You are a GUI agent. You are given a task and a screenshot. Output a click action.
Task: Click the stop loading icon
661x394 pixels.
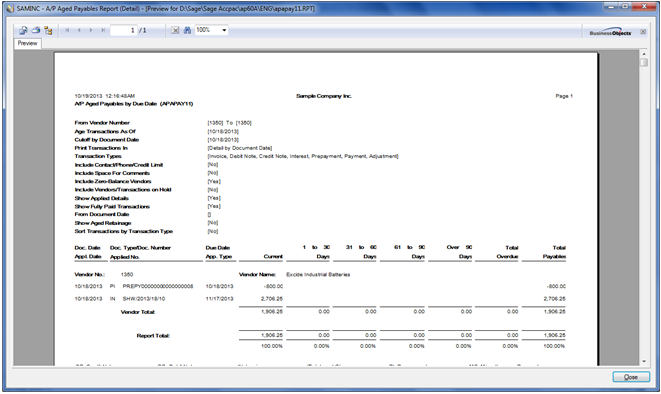tap(175, 30)
